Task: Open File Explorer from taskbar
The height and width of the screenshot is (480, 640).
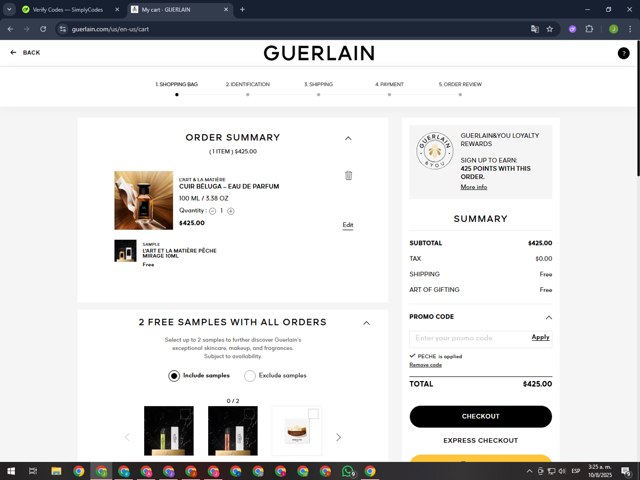Action: pyautogui.click(x=56, y=471)
